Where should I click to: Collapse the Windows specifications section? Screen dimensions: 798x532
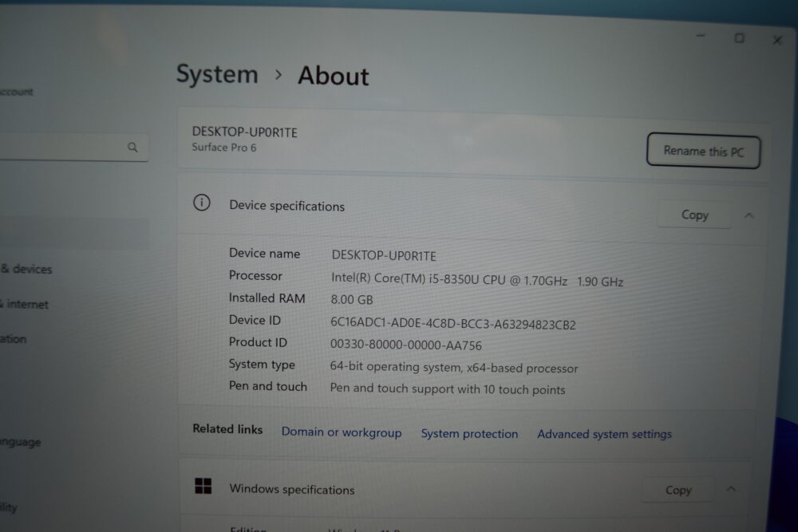pos(731,489)
